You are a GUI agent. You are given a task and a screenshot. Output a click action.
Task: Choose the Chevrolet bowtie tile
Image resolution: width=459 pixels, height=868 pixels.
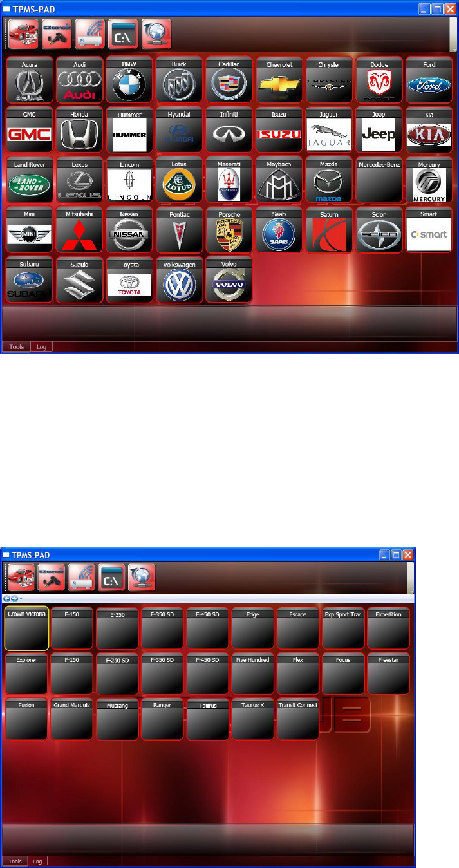[279, 80]
